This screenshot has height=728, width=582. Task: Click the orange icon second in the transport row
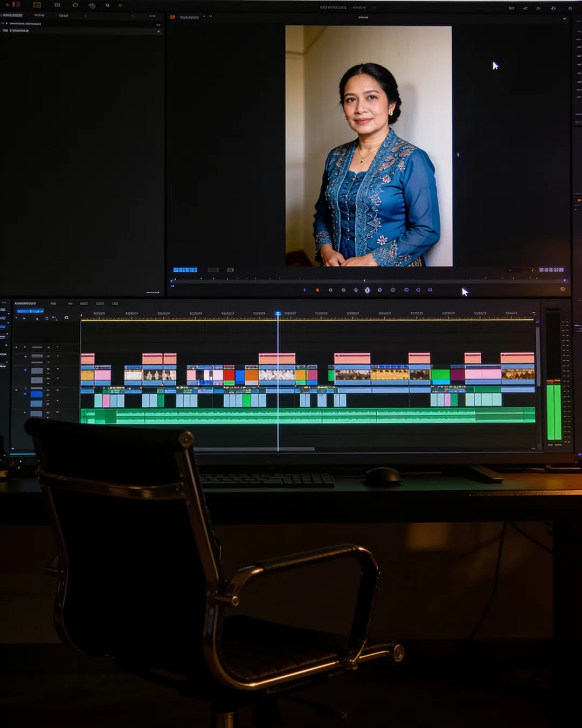[317, 290]
